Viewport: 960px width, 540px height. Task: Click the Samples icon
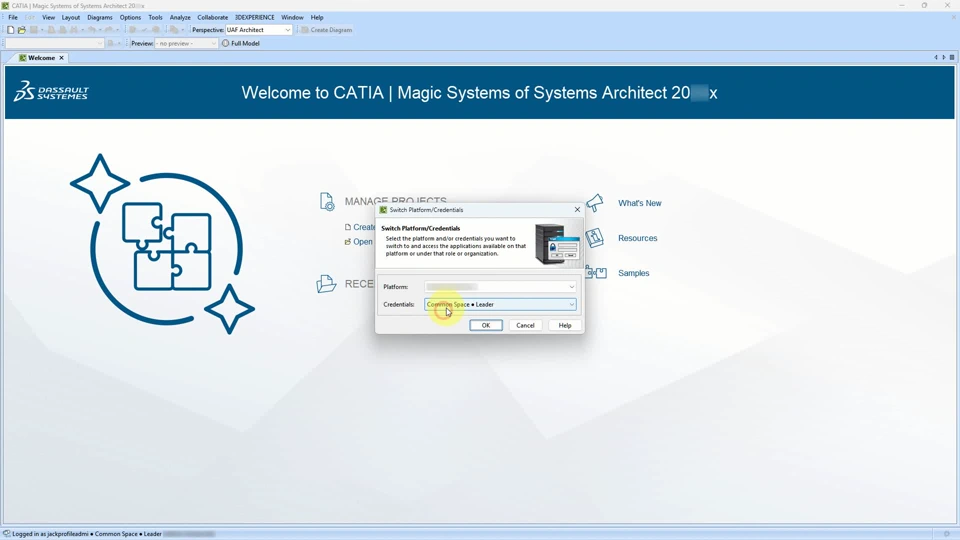[596, 272]
